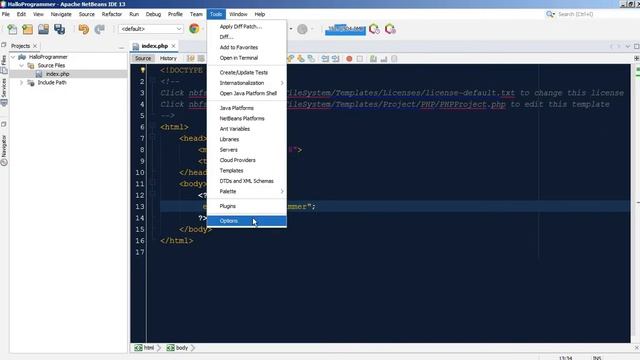Click the Chrome browser icon in toolbar

pos(194,29)
